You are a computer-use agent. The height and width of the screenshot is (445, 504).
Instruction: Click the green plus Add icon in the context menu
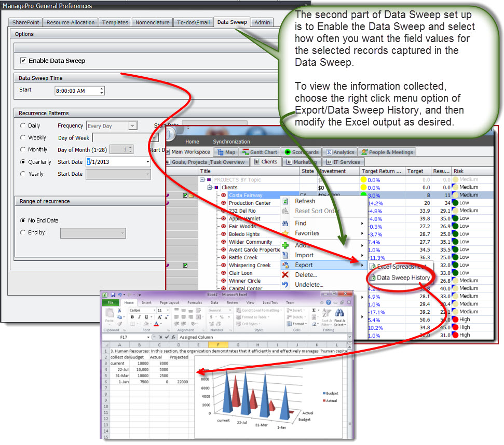point(285,246)
